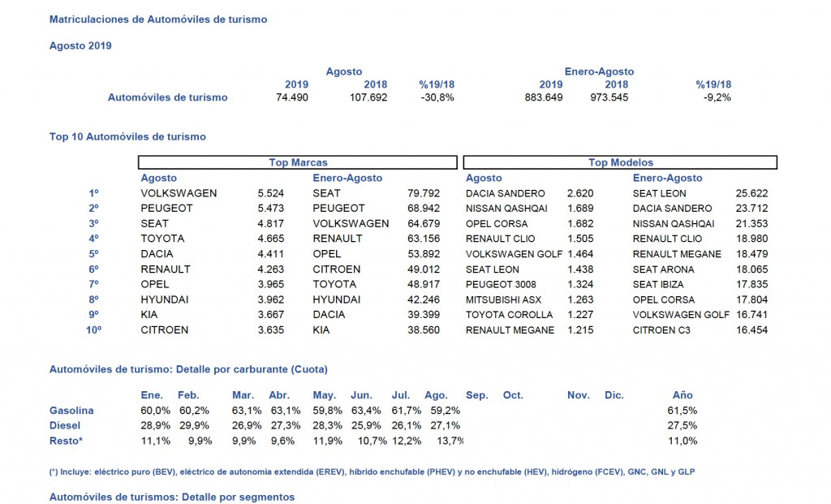This screenshot has width=831, height=504.
Task: Select the 'Agosto 2019' heading
Action: 80,45
